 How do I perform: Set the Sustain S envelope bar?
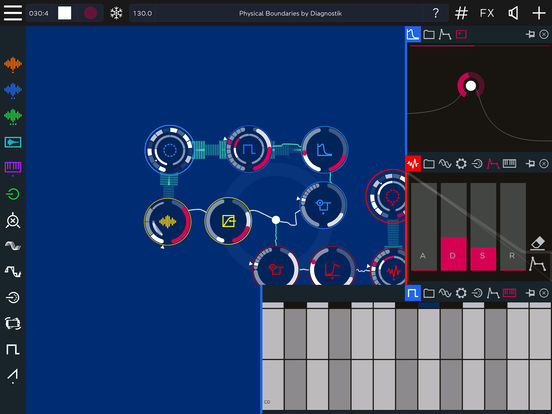[x=483, y=226]
